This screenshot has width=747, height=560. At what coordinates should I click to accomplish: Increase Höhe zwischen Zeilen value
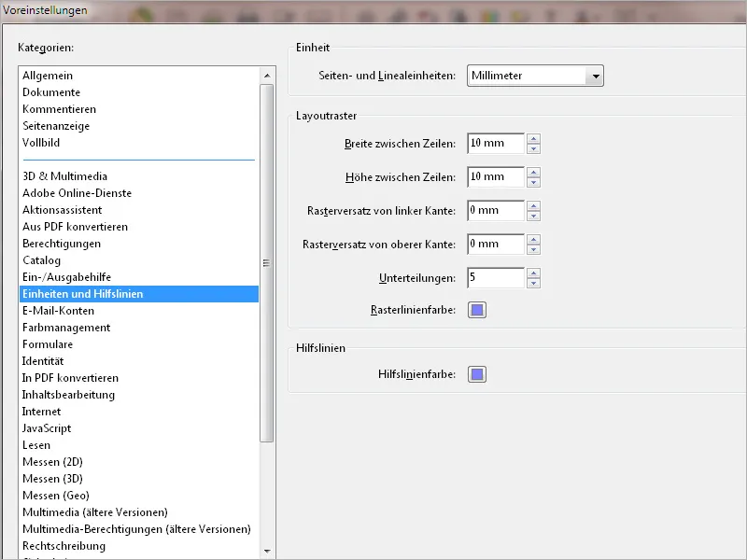[x=533, y=172]
